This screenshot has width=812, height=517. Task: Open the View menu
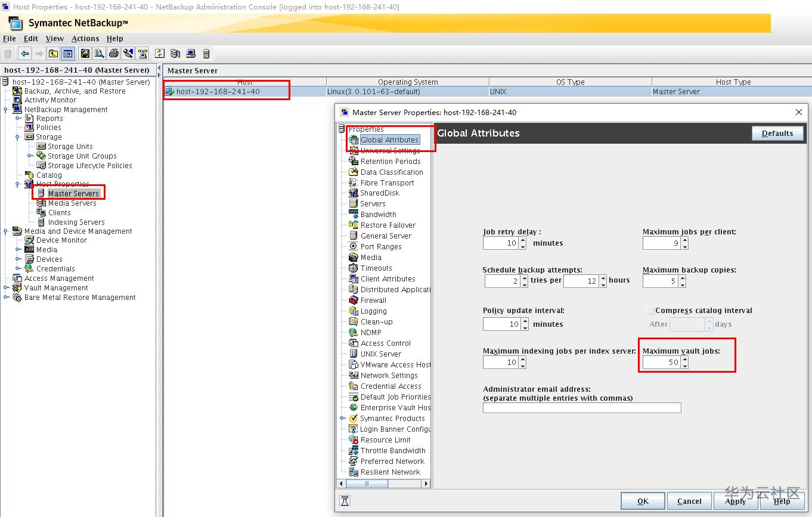coord(55,39)
